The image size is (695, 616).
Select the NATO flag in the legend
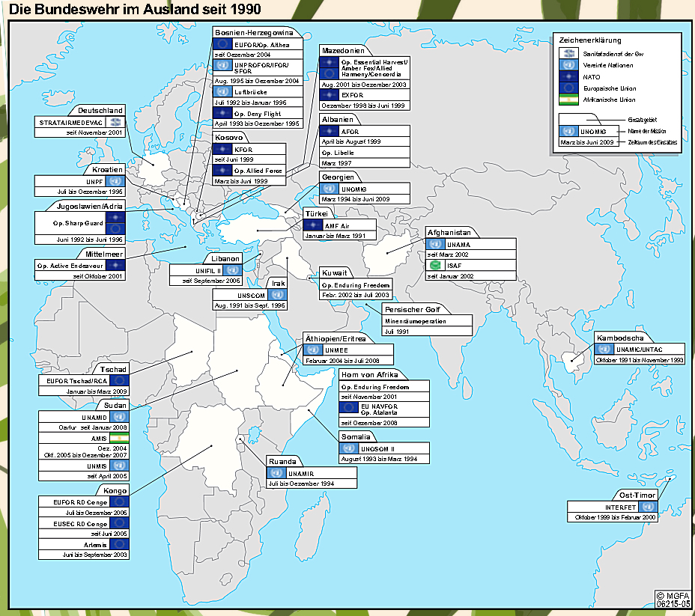tap(570, 76)
